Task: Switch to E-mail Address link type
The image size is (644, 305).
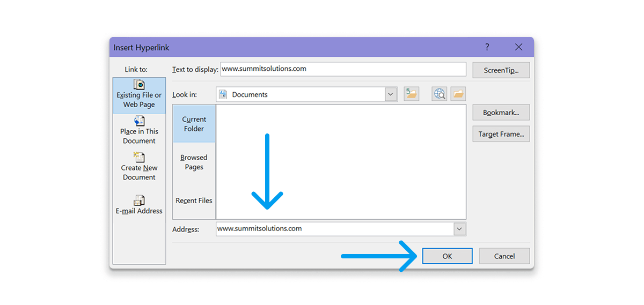Action: (139, 205)
